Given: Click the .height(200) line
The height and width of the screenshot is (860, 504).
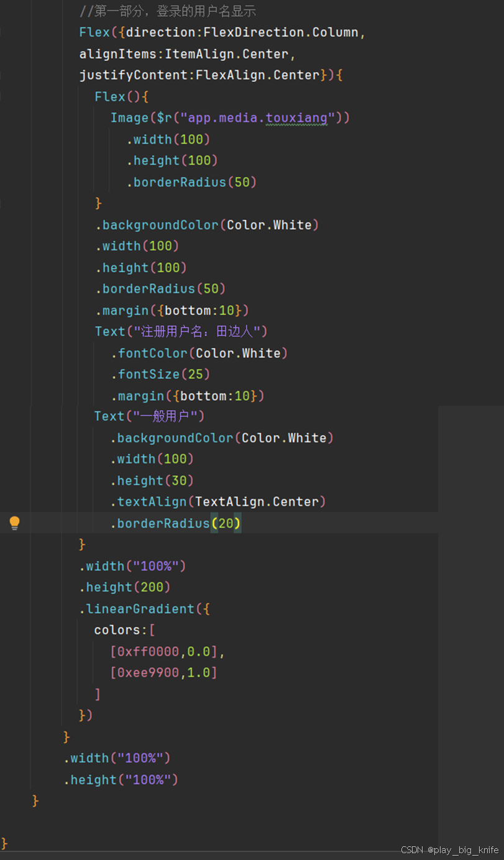Looking at the screenshot, I should pos(124,587).
